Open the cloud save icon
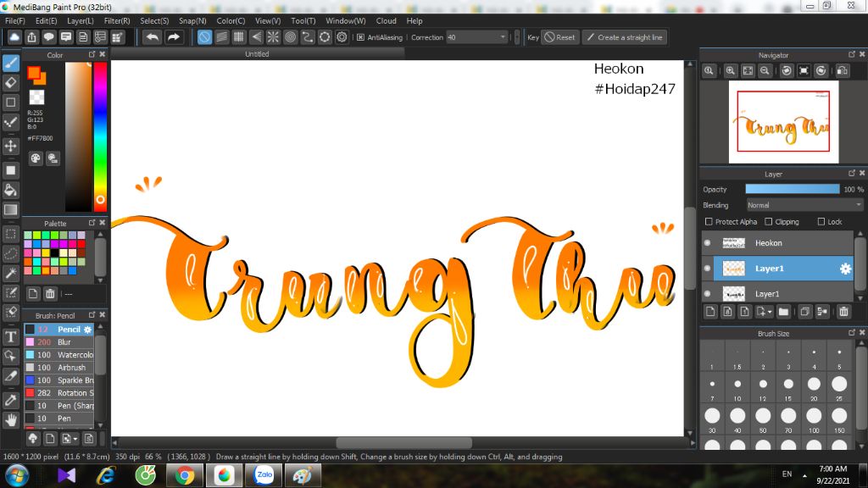This screenshot has height=488, width=868. coord(14,37)
